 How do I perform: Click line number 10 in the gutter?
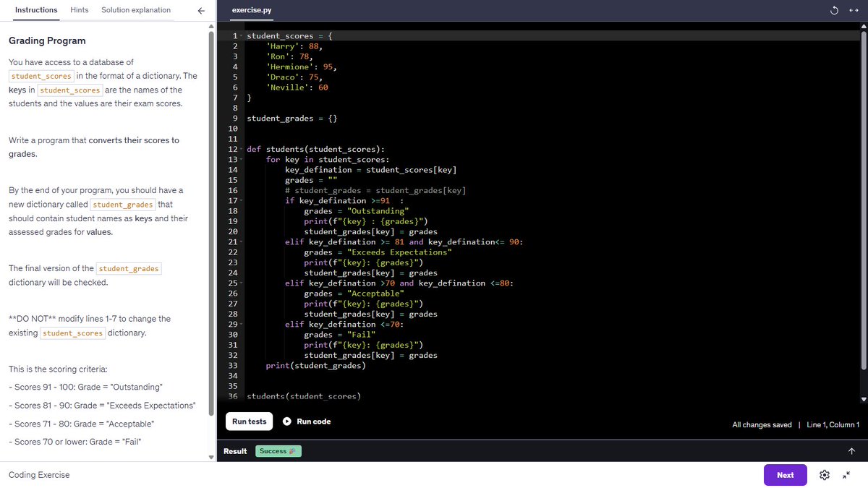click(233, 129)
